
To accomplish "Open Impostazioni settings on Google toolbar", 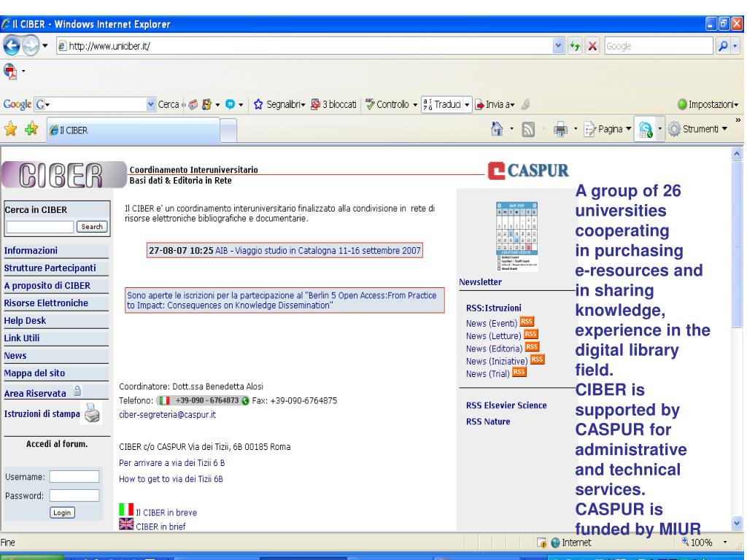I will (708, 104).
